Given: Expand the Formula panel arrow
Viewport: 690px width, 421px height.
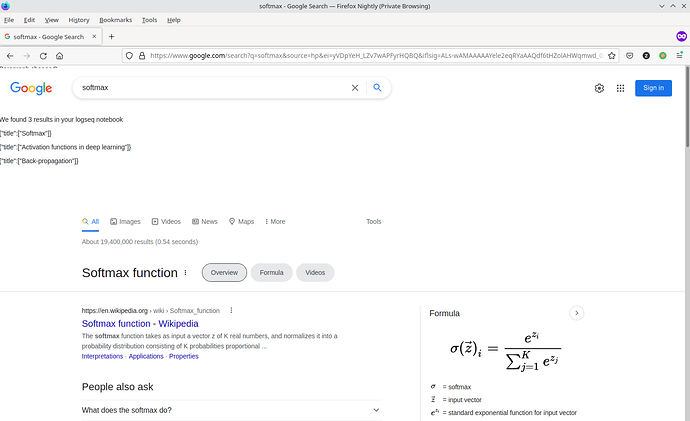Looking at the screenshot, I should (x=576, y=313).
